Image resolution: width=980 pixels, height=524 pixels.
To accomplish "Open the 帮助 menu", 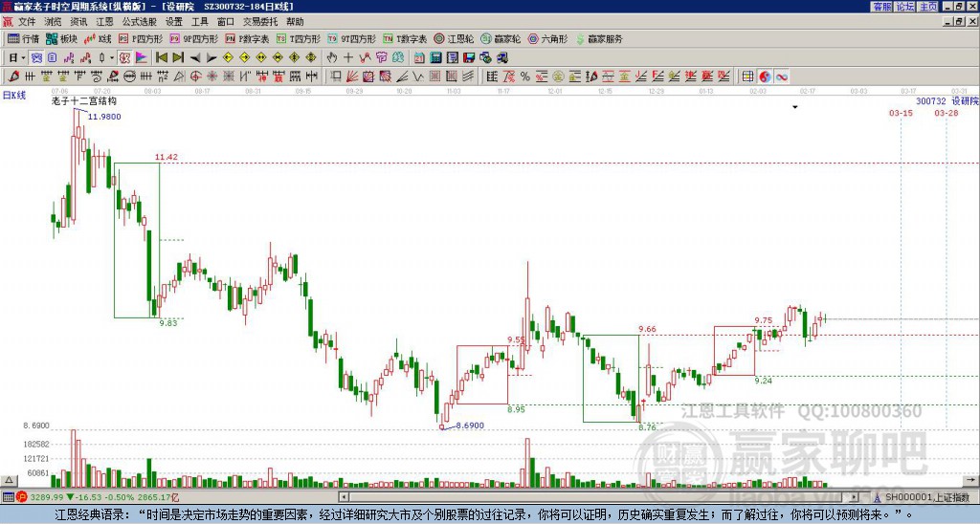I will (x=295, y=22).
